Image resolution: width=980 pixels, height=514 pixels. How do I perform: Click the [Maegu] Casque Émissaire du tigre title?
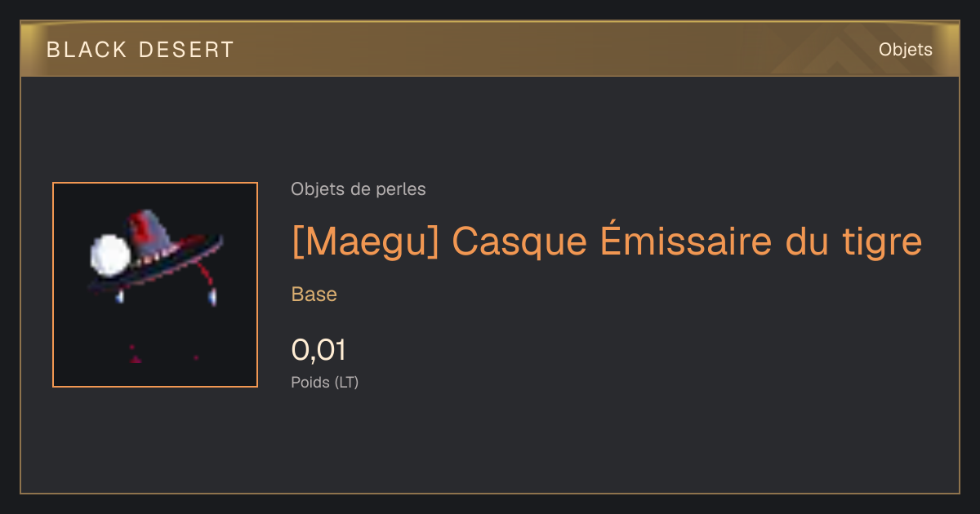point(607,241)
